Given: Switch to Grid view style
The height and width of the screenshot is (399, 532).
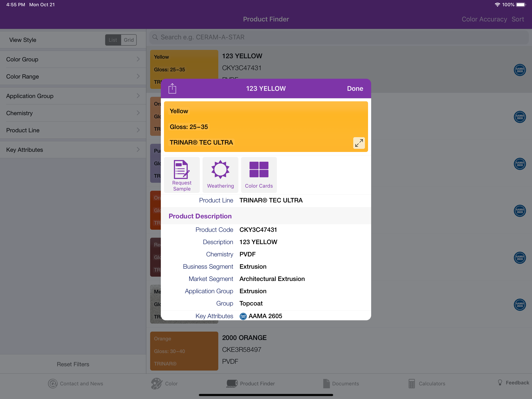Looking at the screenshot, I should coord(129,40).
